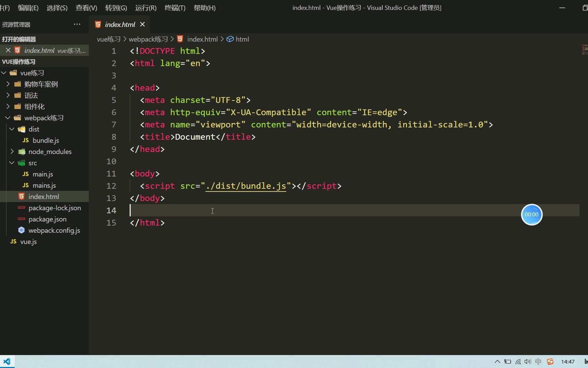
Task: Click the package-lock.json npm icon
Action: coord(21,208)
